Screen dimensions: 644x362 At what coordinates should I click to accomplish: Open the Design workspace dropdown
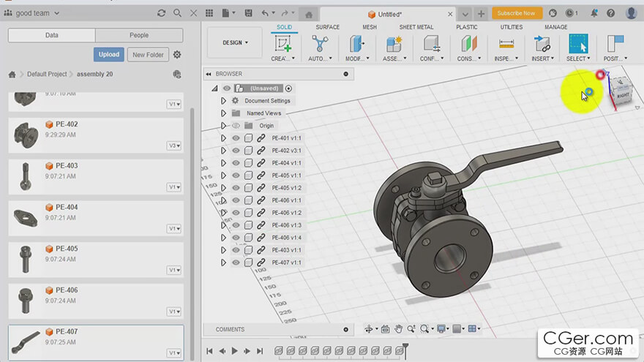[x=235, y=42]
